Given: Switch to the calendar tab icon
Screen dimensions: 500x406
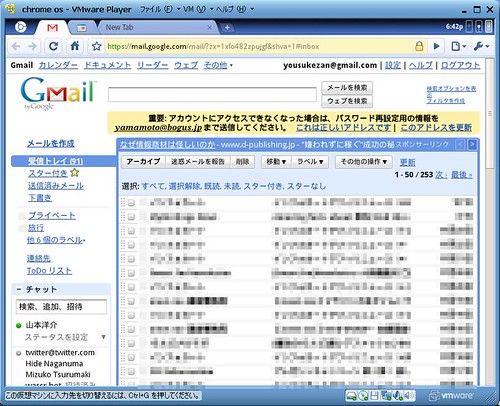Looking at the screenshot, I should click(x=82, y=28).
